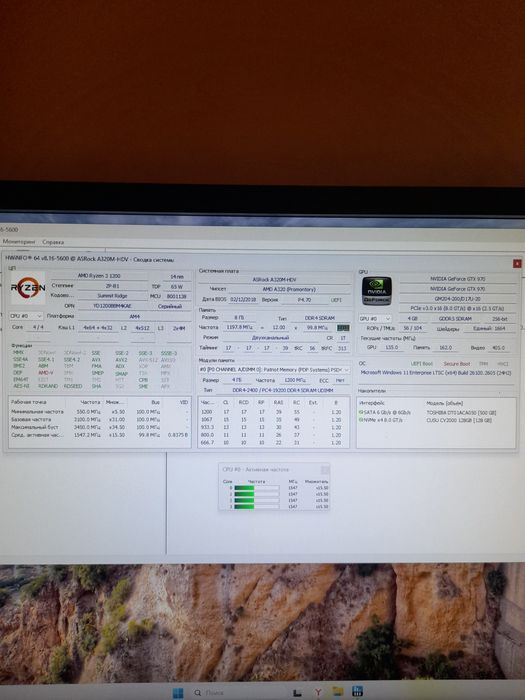The image size is (525, 700).
Task: Open the Yandex browser taskbar icon
Action: pos(318,692)
